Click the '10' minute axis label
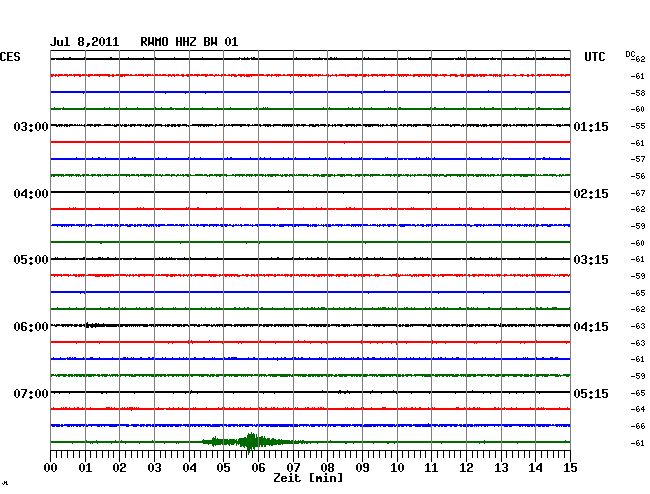The height and width of the screenshot is (494, 650). (397, 468)
